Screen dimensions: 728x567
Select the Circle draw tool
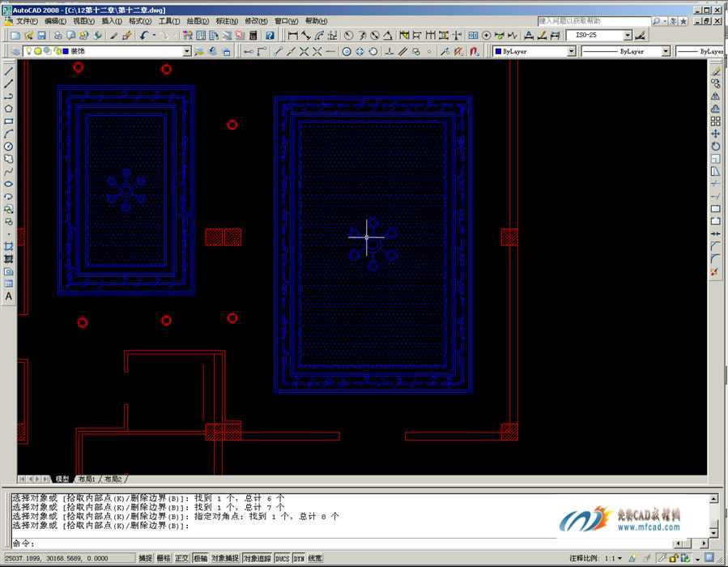tap(8, 147)
